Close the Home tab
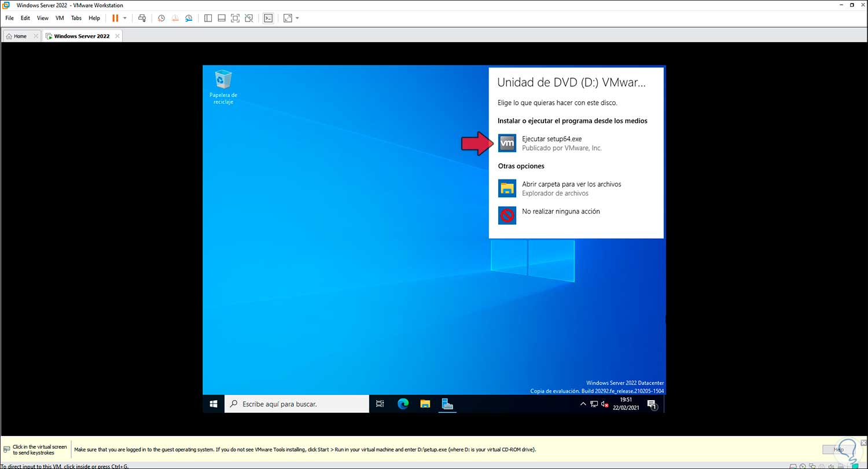The image size is (868, 469). 36,36
